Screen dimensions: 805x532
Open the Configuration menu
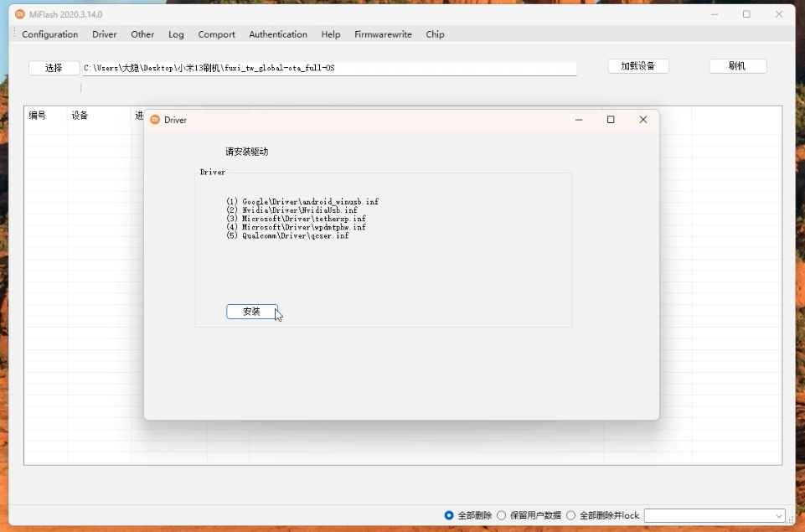tap(49, 34)
